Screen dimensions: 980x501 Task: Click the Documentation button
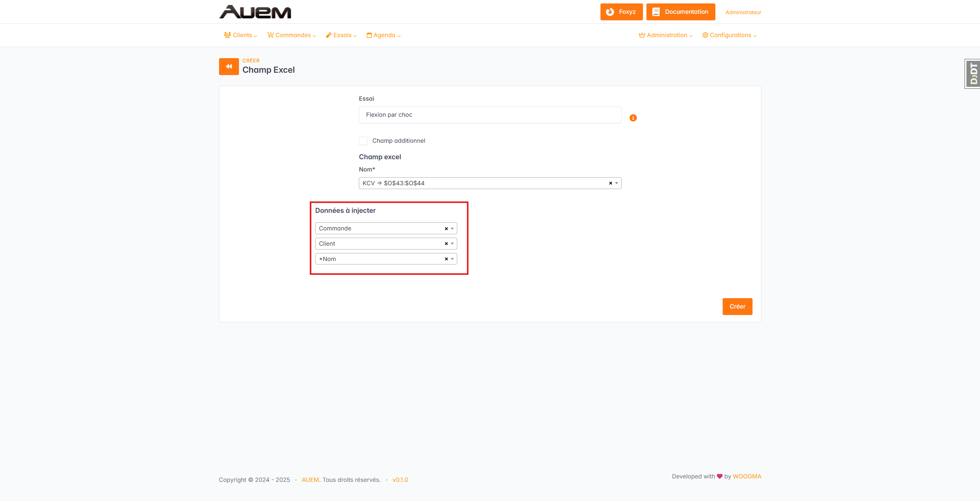pos(681,12)
